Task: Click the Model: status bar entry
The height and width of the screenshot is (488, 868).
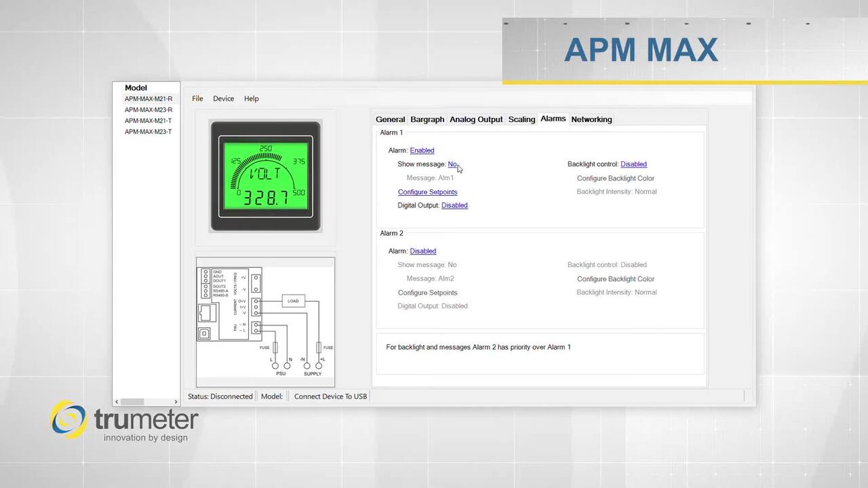Action: tap(272, 396)
